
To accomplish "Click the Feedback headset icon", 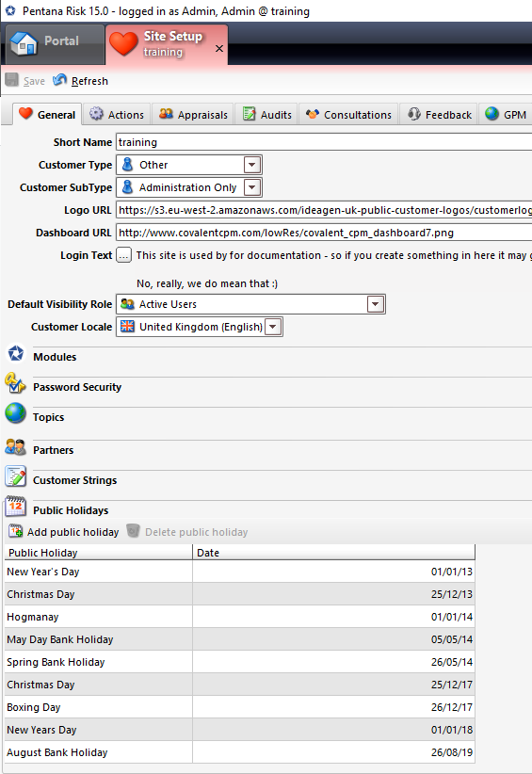I will coord(414,114).
